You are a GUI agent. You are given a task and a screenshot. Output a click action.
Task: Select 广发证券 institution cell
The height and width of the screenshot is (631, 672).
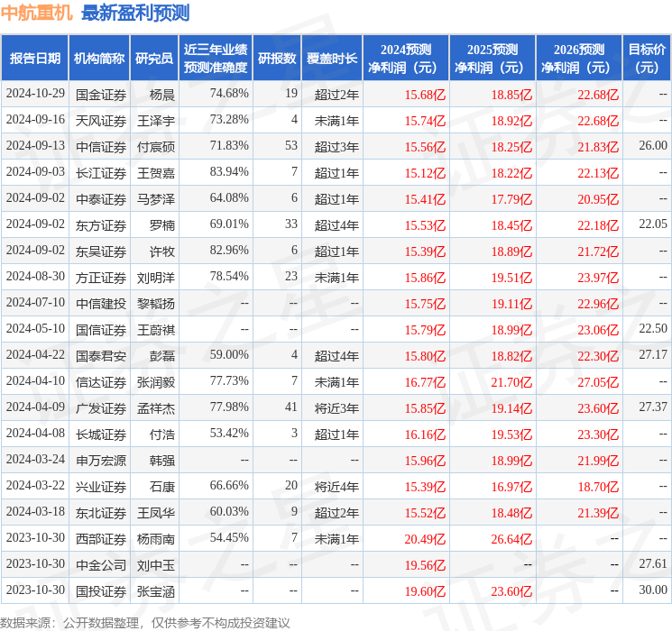click(101, 408)
